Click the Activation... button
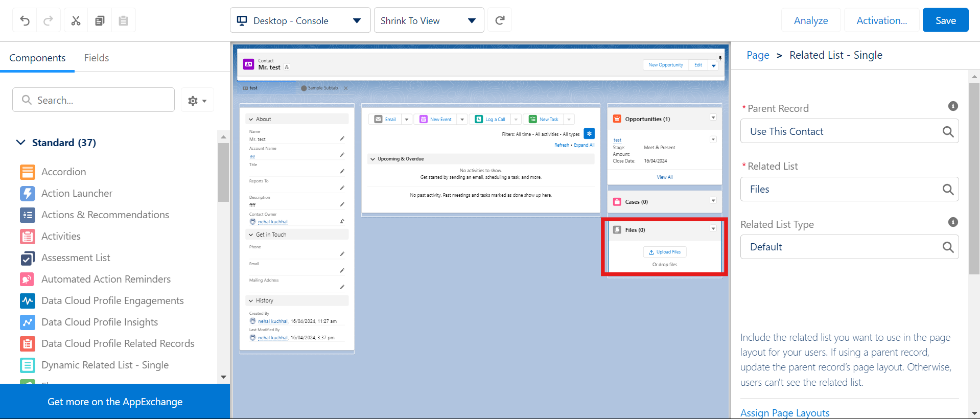This screenshot has height=419, width=980. (881, 20)
